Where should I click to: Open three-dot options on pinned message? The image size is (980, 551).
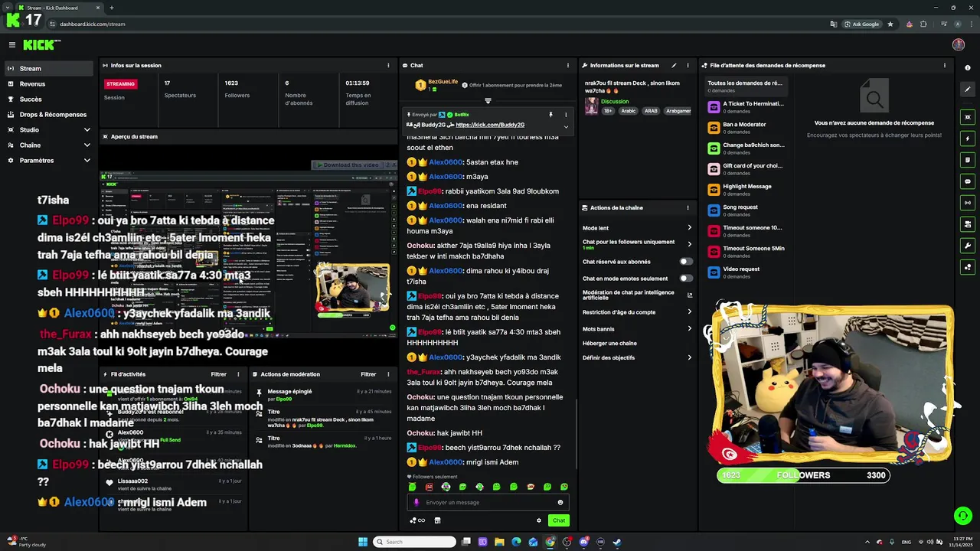(x=566, y=115)
